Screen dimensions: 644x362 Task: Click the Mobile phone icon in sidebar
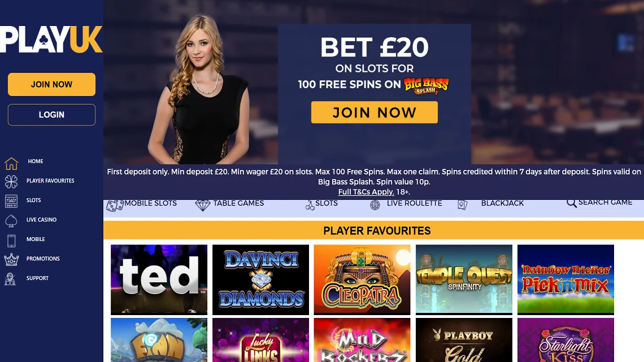coord(11,241)
